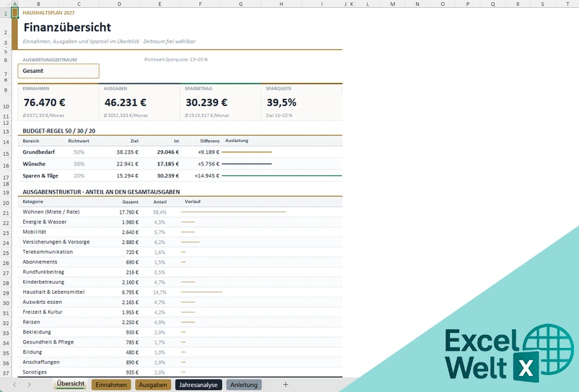This screenshot has height=392, width=579.
Task: Select the Ausgaben value 46.231 €
Action: point(125,103)
